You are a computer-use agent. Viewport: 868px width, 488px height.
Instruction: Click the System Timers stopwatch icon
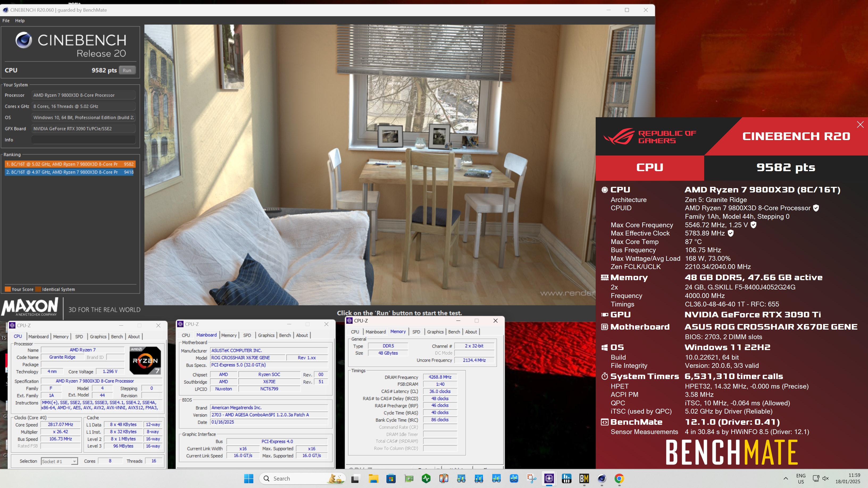[x=605, y=376]
